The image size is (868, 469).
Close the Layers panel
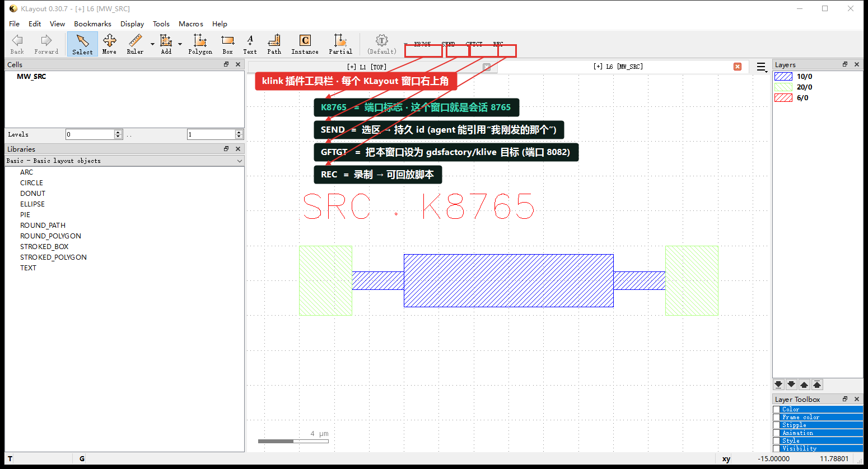[x=857, y=64]
